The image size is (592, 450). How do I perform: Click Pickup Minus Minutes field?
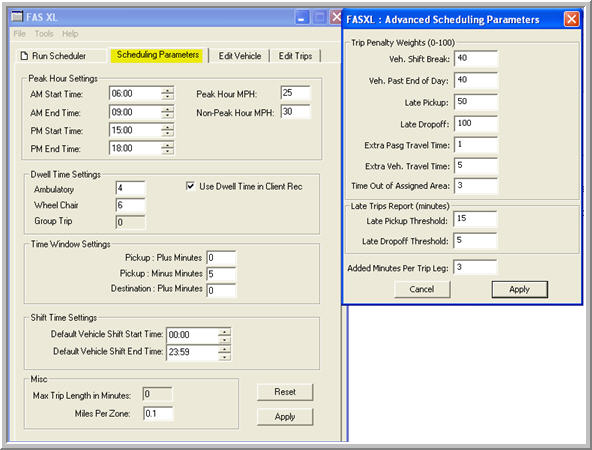221,274
